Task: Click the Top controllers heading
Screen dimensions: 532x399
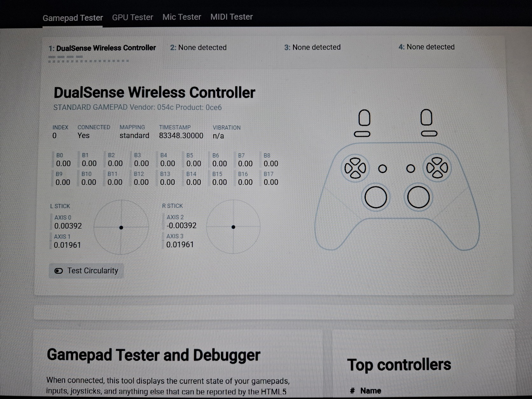Action: coord(399,365)
